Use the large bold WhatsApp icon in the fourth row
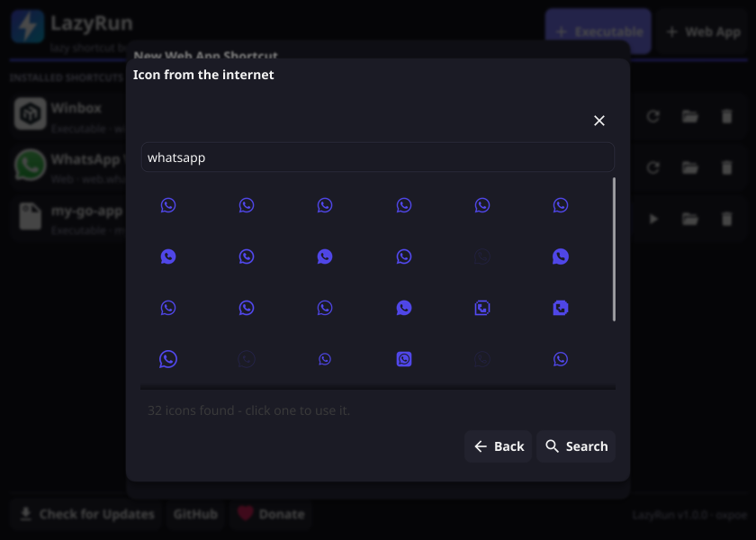Viewport: 756px width, 540px height. pos(167,359)
